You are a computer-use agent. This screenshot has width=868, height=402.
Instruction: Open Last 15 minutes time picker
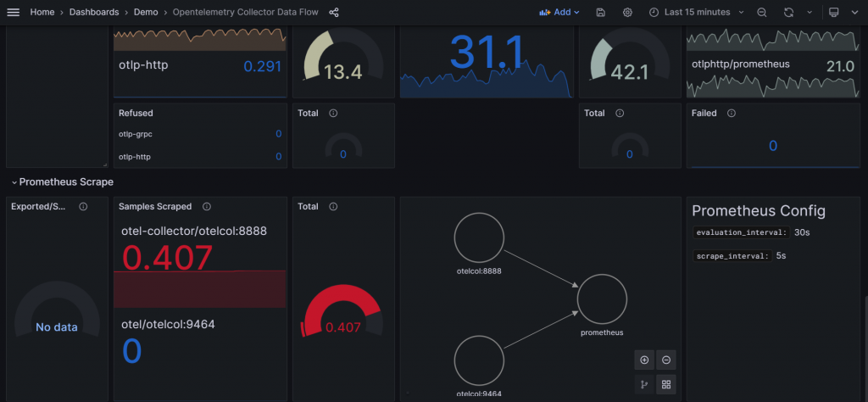(x=697, y=12)
